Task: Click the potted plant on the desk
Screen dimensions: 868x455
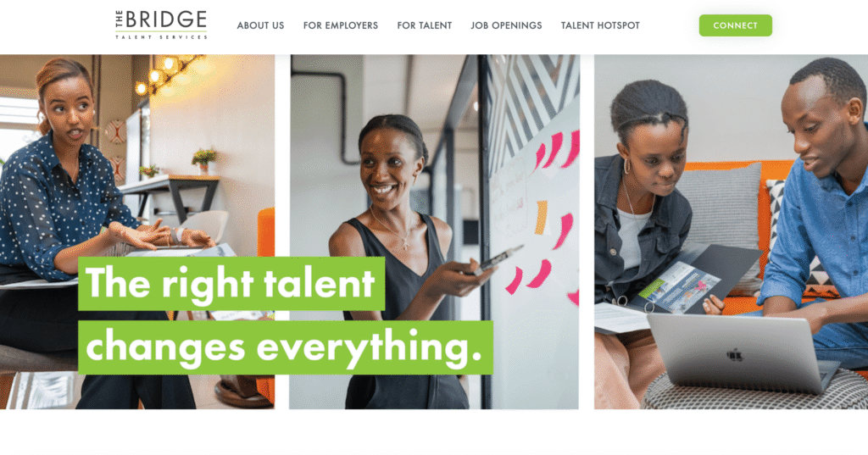Action: 203,160
